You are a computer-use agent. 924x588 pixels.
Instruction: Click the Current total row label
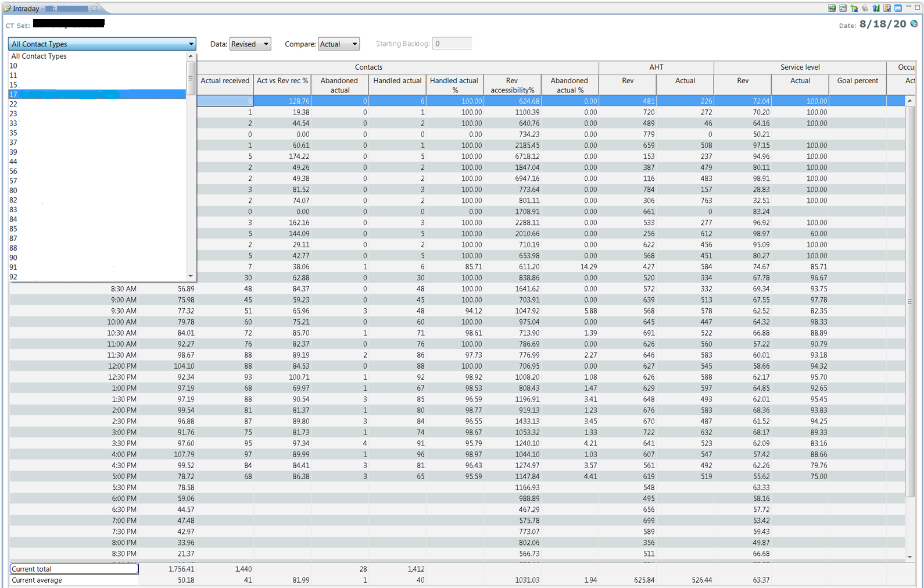point(74,569)
